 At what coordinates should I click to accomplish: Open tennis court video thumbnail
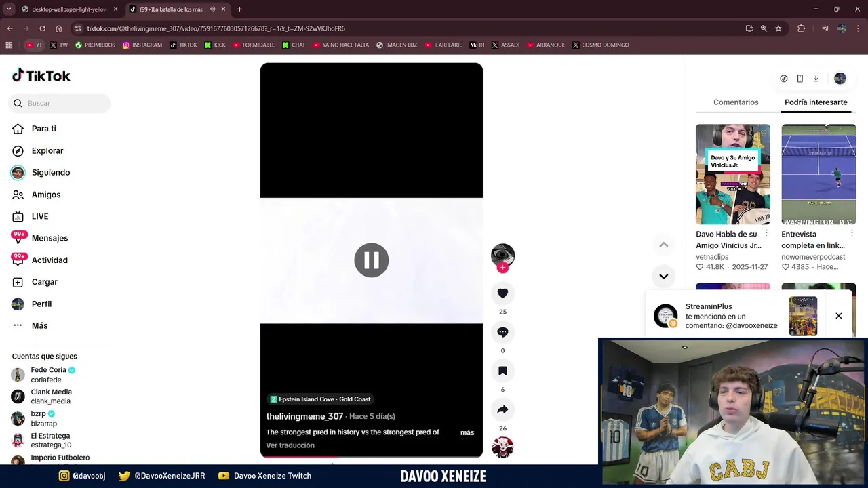[818, 174]
